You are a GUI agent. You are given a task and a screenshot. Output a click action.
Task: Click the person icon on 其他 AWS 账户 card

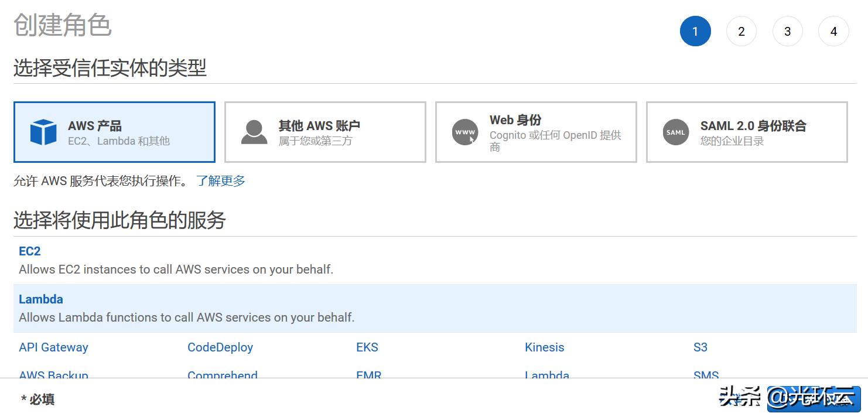pos(252,131)
